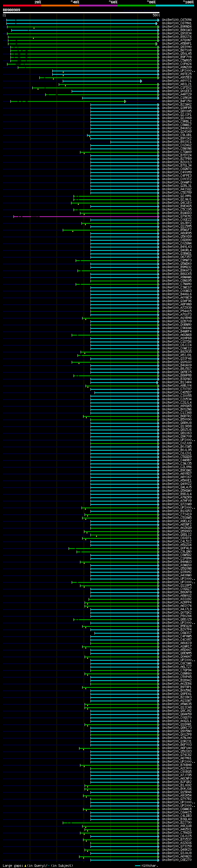Select the UniRef100_C6D890 label
This screenshot has height=868, width=197.
pos(177,240)
